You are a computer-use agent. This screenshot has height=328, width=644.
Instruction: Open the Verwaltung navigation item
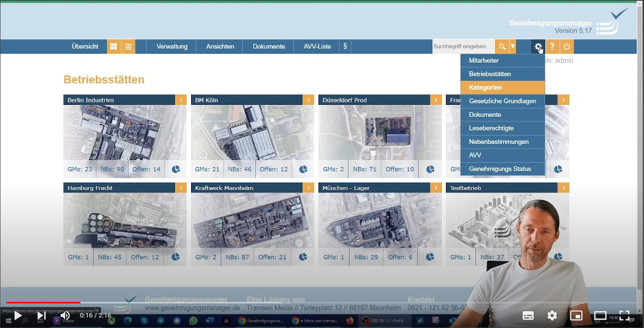(172, 47)
